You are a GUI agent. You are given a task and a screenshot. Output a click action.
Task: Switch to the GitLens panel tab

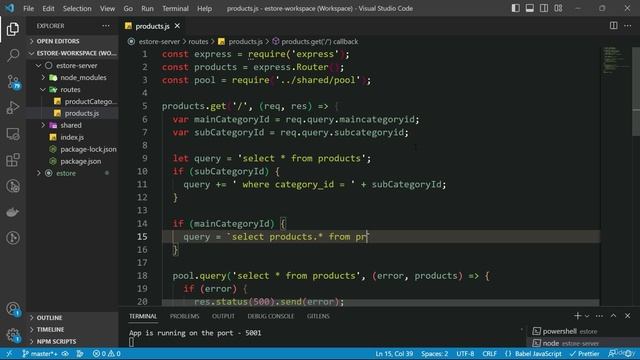(x=318, y=316)
